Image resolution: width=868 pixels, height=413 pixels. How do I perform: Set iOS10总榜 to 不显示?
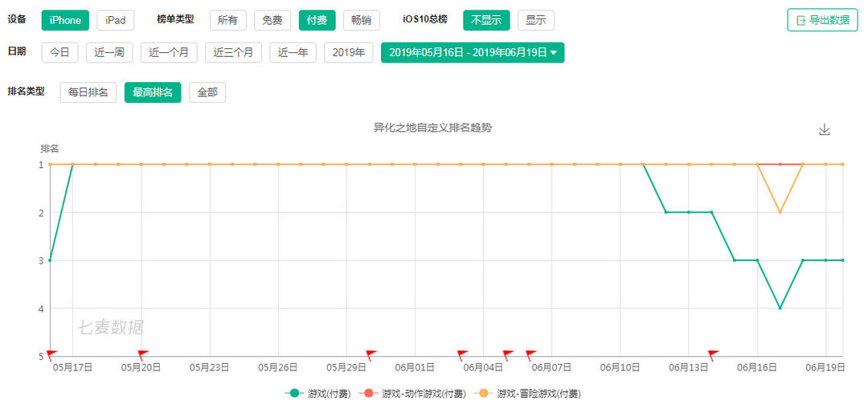coord(486,20)
